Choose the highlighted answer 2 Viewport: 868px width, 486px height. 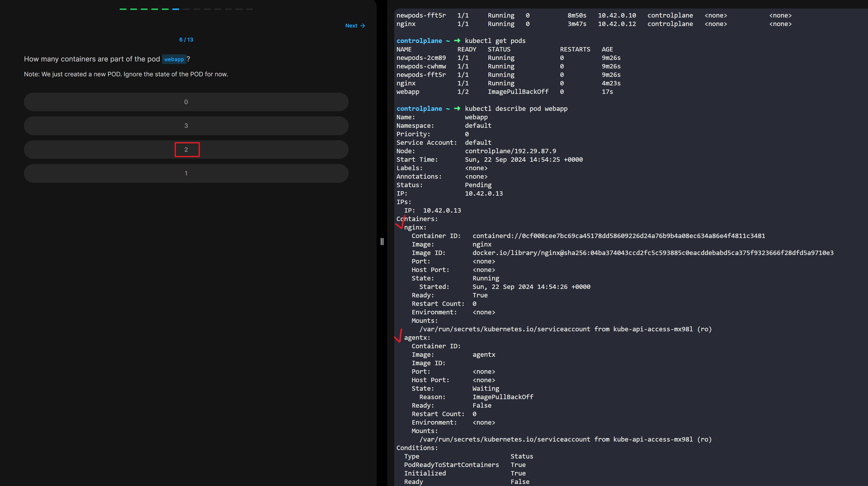tap(186, 150)
